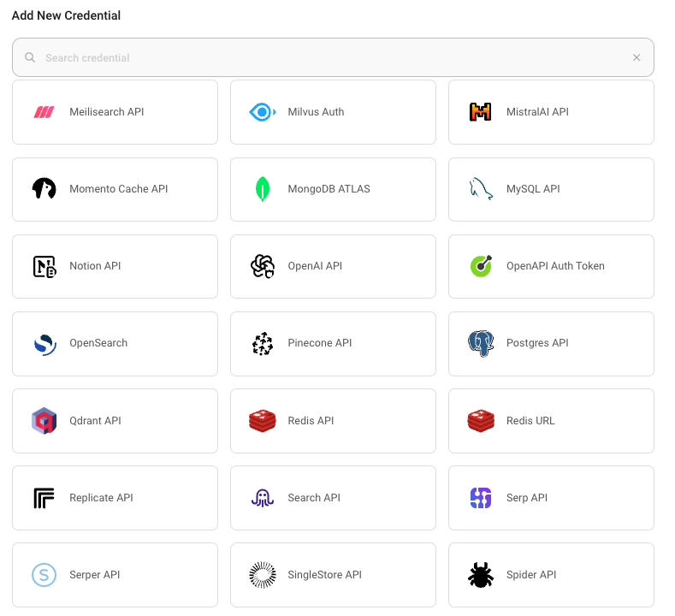Choose the Redis API label

tap(311, 421)
